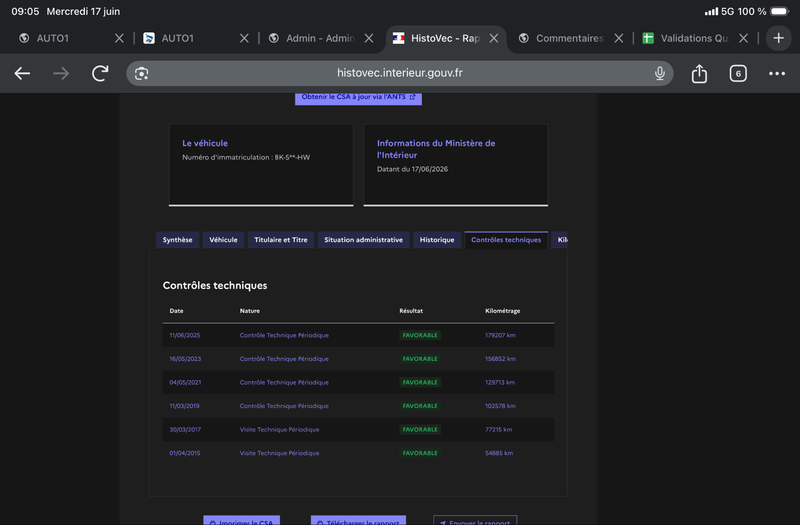This screenshot has height=525, width=800.
Task: Close the Validations tab
Action: click(x=743, y=38)
